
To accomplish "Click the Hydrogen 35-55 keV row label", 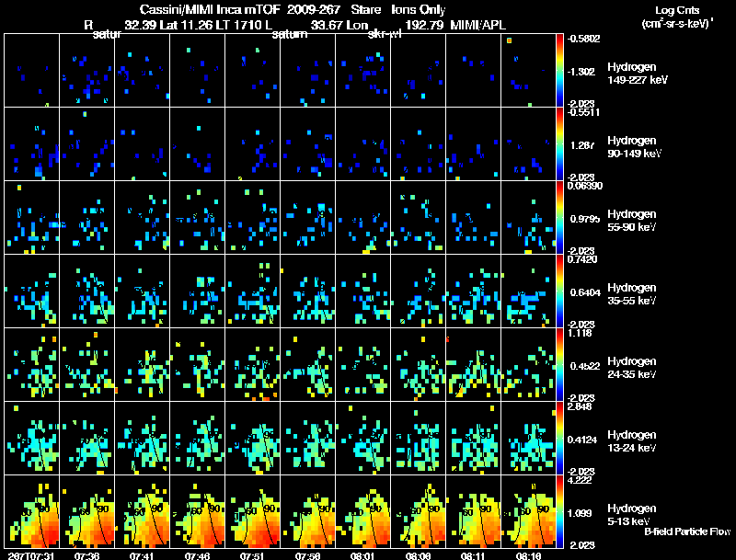I will click(x=631, y=294).
